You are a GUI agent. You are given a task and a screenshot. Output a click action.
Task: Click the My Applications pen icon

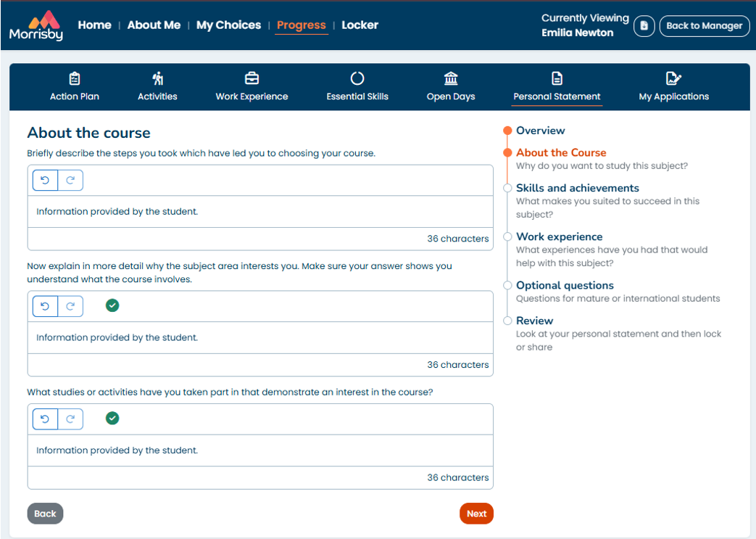coord(673,78)
